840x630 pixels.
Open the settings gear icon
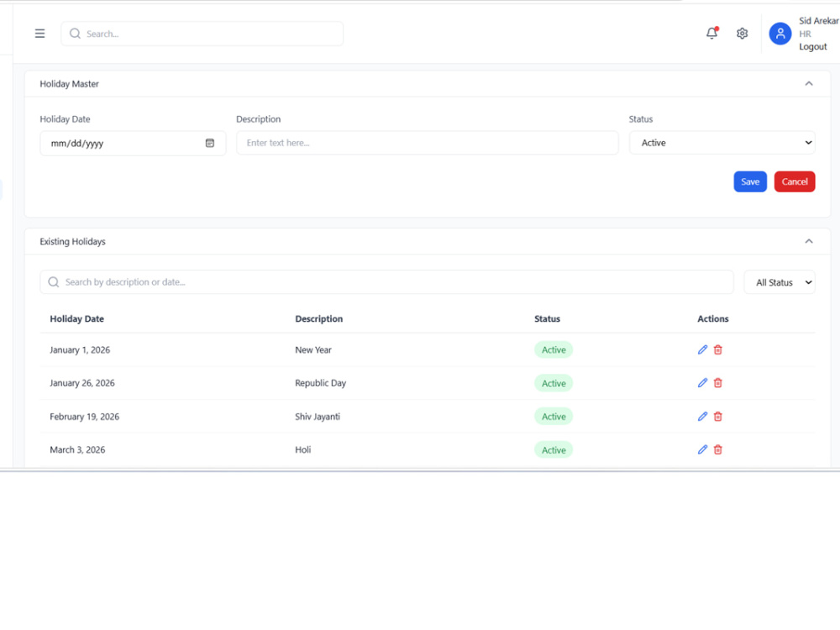742,34
